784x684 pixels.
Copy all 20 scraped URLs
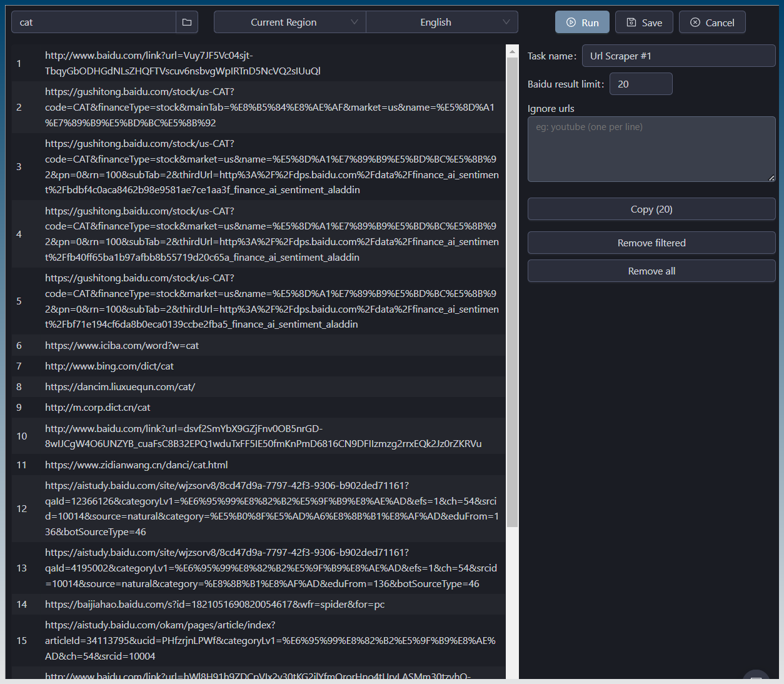click(x=651, y=209)
